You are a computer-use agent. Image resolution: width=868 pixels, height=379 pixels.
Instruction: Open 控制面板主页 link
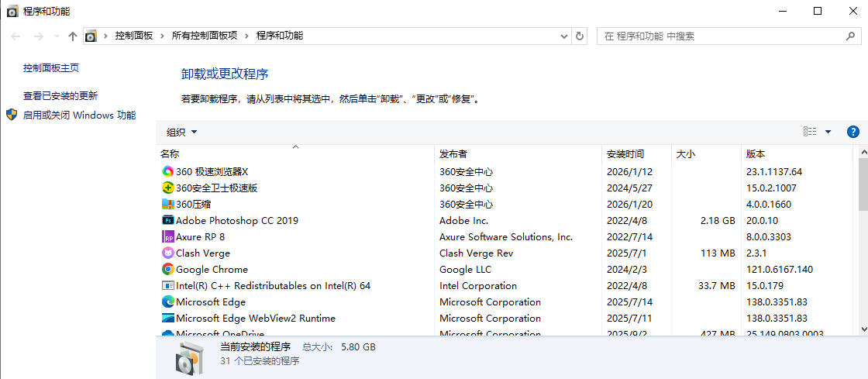(51, 68)
